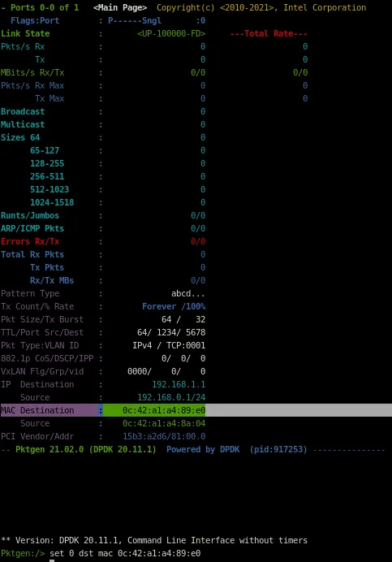Click the DPDK version message line
Image resolution: width=392 pixels, height=562 pixels.
[154, 541]
